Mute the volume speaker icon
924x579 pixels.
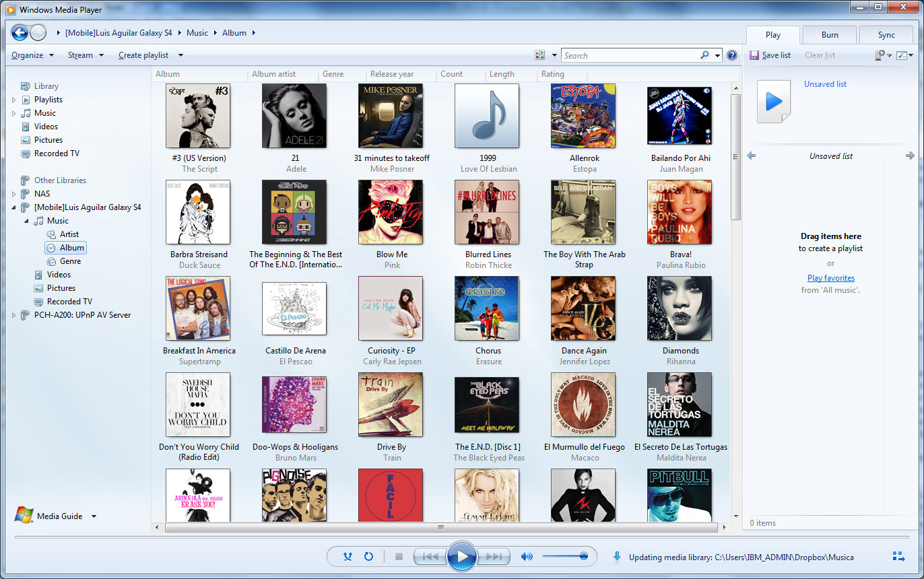527,557
